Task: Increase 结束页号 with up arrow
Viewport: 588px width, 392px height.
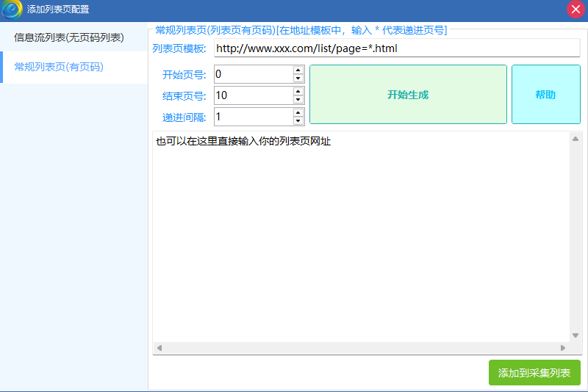Action: click(x=298, y=92)
